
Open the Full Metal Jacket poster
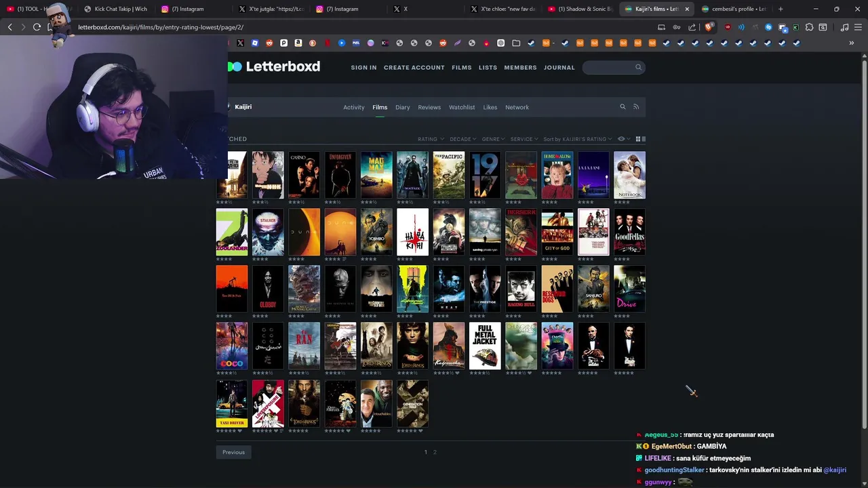tap(485, 346)
